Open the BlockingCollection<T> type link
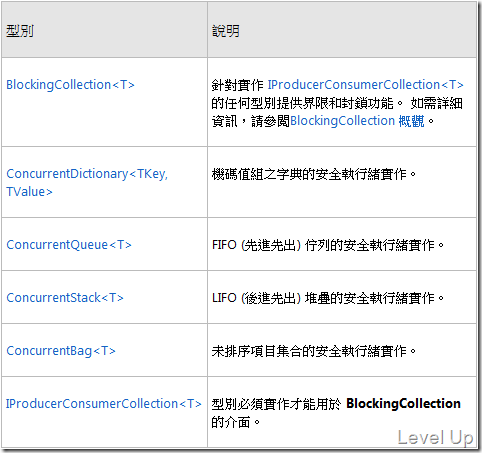 click(x=70, y=85)
